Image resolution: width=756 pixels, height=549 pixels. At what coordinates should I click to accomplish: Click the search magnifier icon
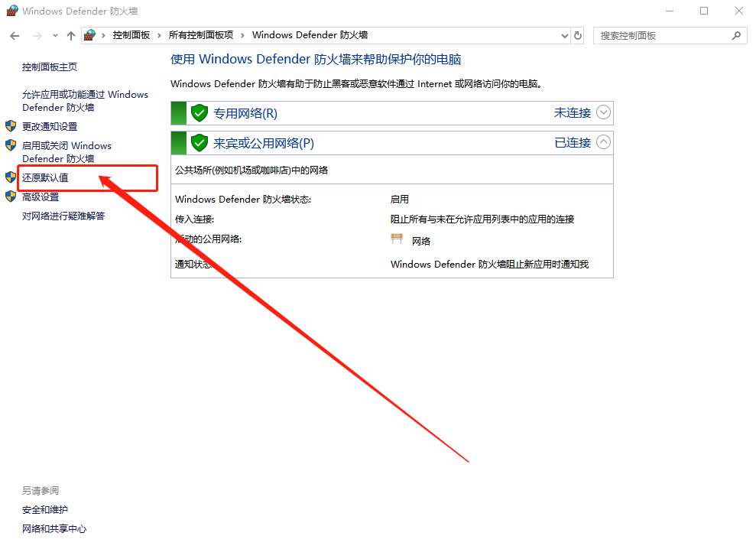click(737, 35)
